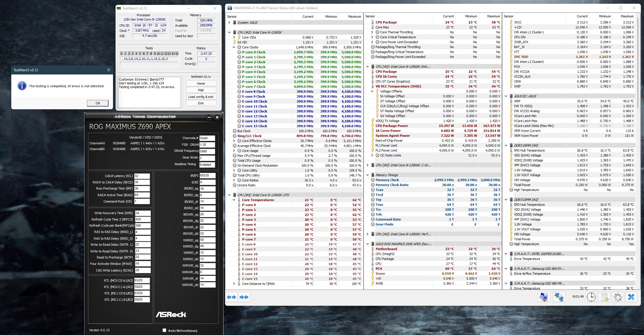Viewport: 644px width, 335px height.
Task: Click the remote network computers icon
Action: [559, 297]
